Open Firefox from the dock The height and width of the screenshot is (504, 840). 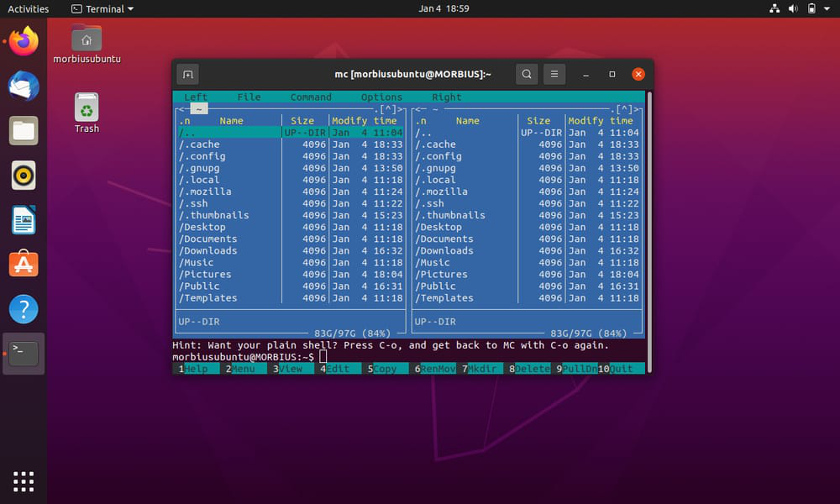pos(24,41)
